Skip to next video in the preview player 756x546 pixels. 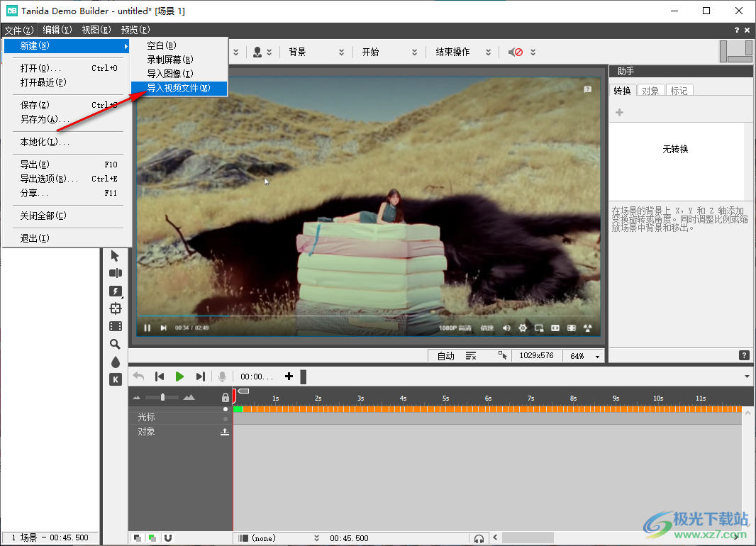(x=163, y=328)
